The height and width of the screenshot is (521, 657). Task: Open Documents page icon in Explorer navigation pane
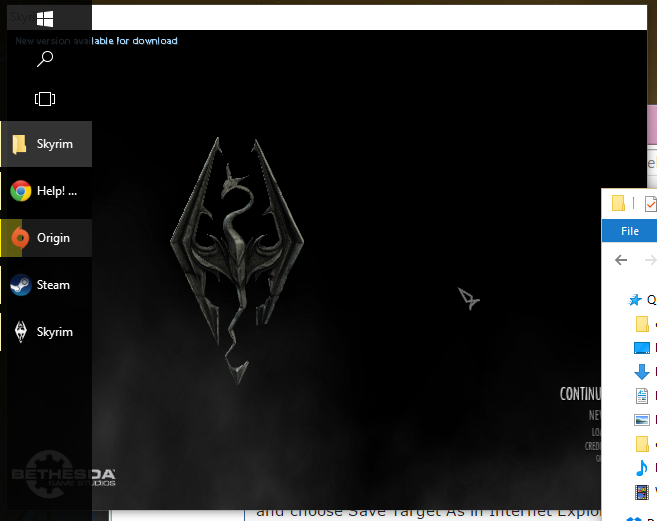pos(642,396)
